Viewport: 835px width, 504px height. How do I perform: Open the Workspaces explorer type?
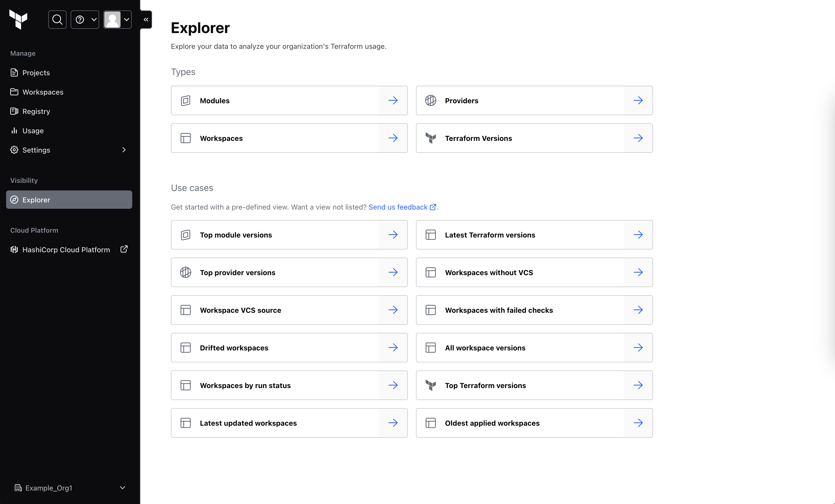pos(289,138)
